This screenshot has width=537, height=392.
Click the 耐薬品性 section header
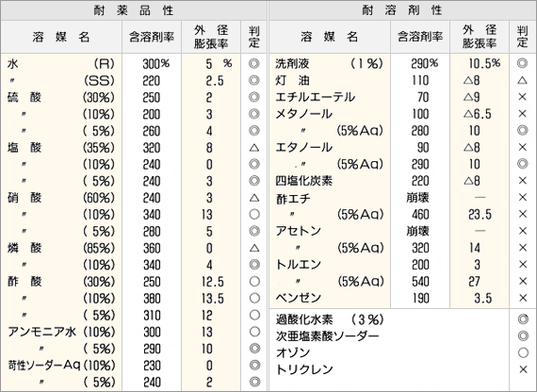pyautogui.click(x=134, y=10)
